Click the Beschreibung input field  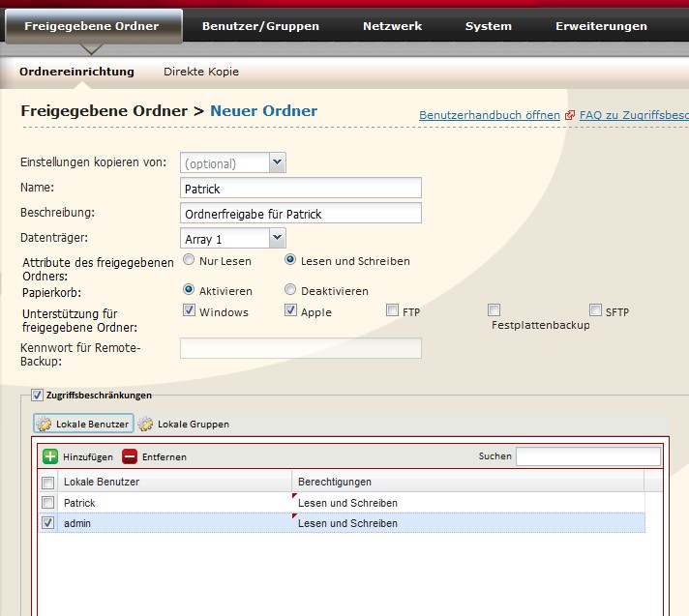(301, 213)
